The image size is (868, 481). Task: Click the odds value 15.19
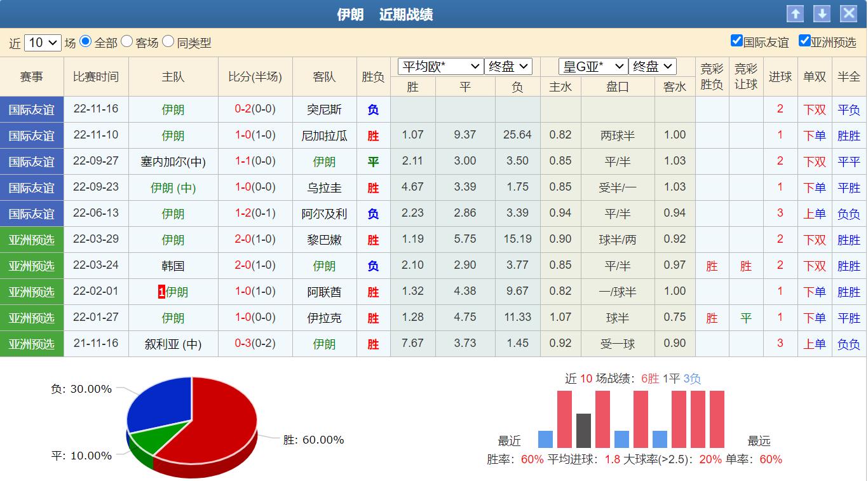tap(517, 239)
